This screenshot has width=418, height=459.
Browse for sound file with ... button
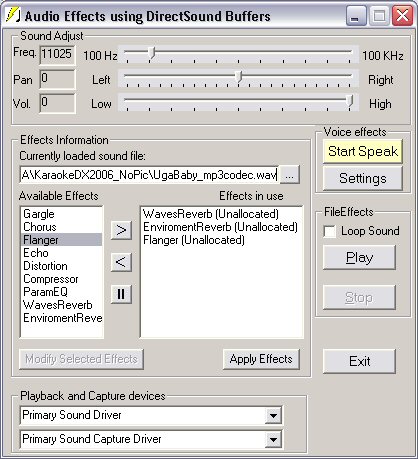[289, 175]
